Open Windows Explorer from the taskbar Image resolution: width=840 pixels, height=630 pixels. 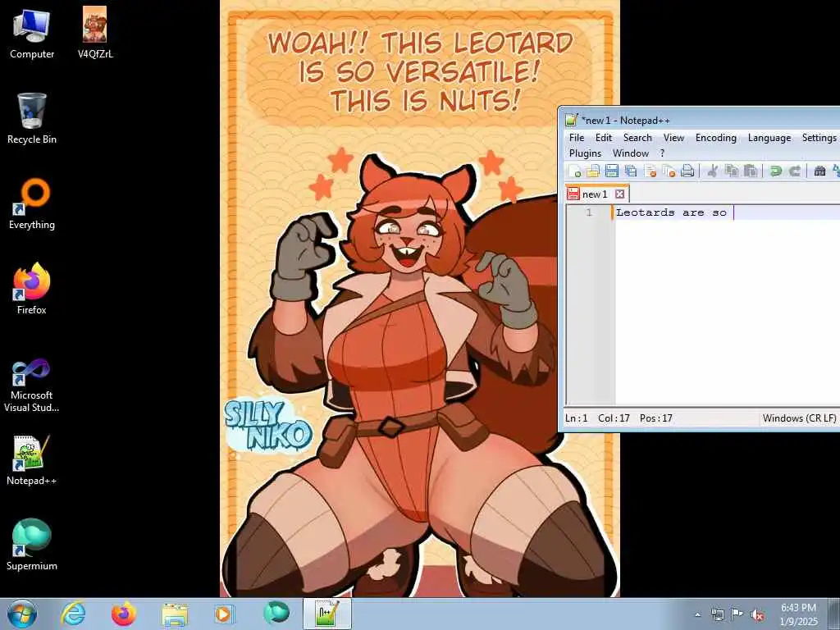click(x=175, y=614)
